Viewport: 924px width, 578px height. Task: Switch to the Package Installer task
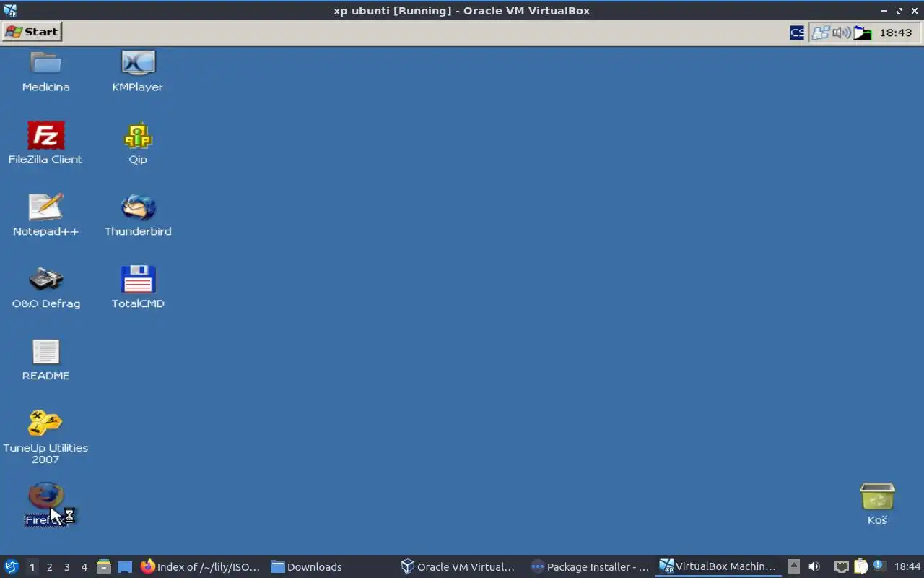coord(590,566)
